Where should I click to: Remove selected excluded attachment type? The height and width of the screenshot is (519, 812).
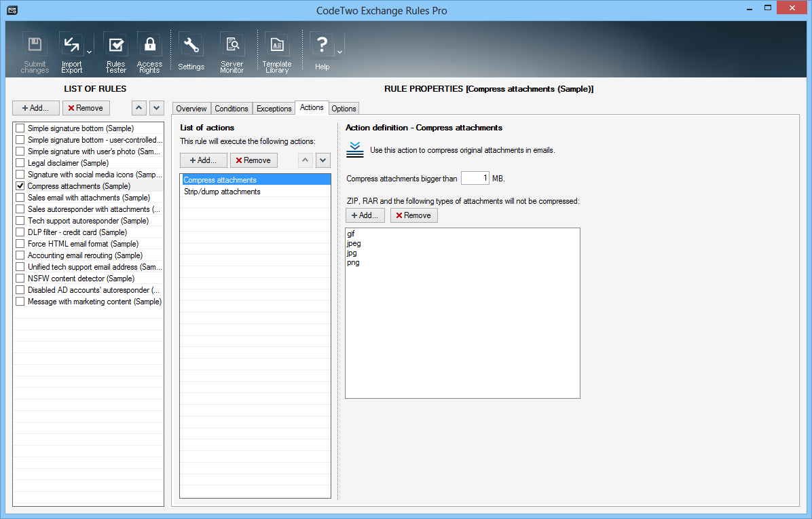pyautogui.click(x=413, y=215)
